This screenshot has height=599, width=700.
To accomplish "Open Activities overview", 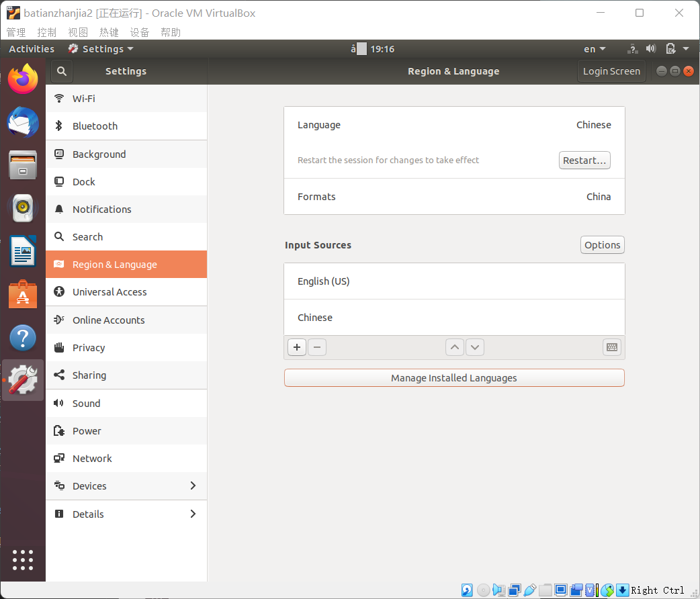I will [32, 49].
